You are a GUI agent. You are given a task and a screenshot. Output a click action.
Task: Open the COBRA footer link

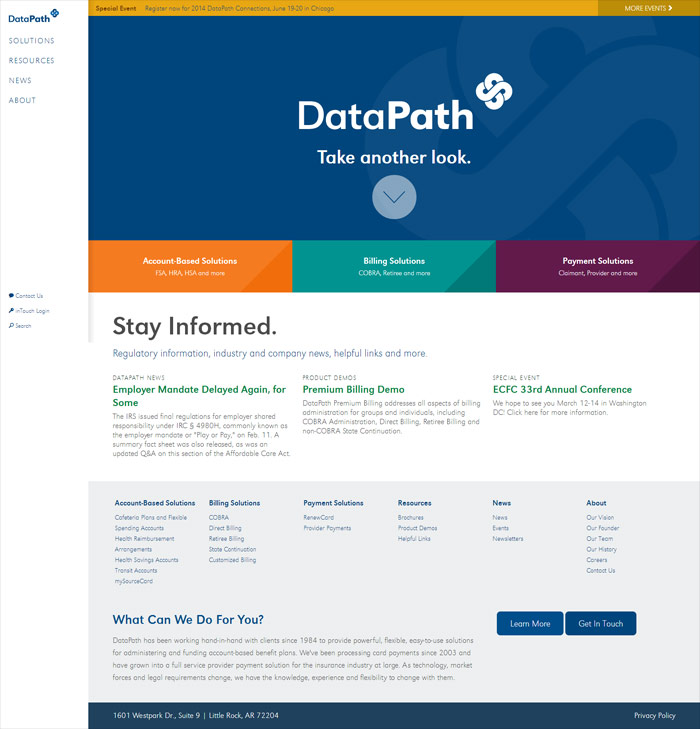coord(218,517)
